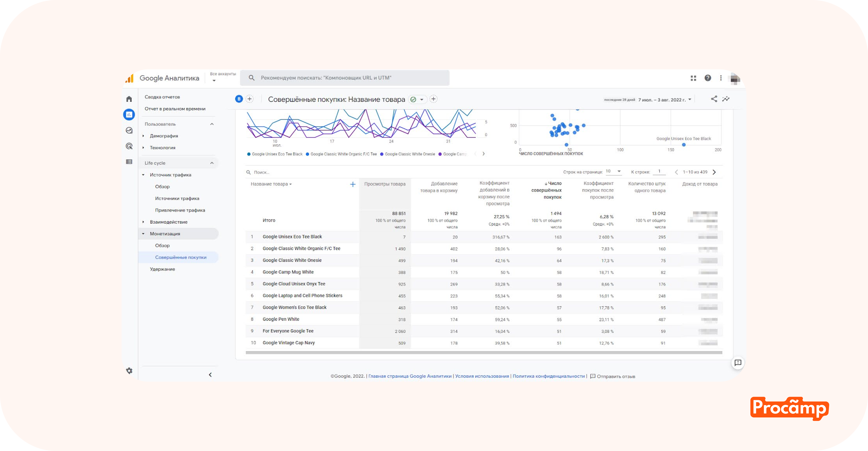Click the blue B comparison chip
The height and width of the screenshot is (451, 868).
(x=239, y=99)
